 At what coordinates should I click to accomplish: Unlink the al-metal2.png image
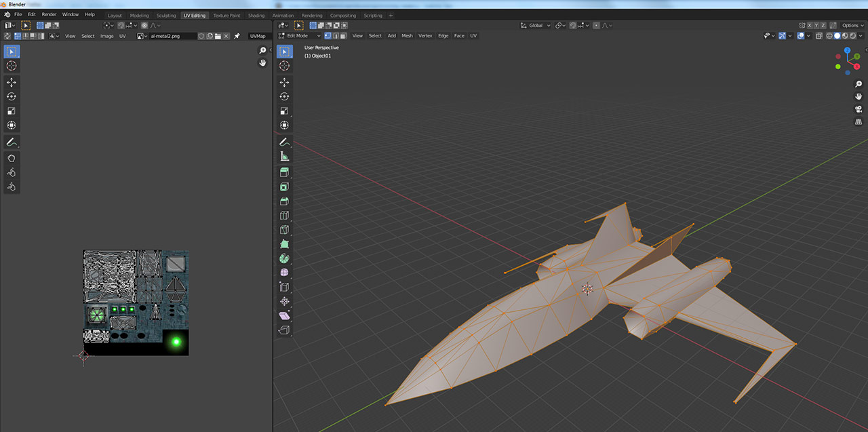pos(226,36)
